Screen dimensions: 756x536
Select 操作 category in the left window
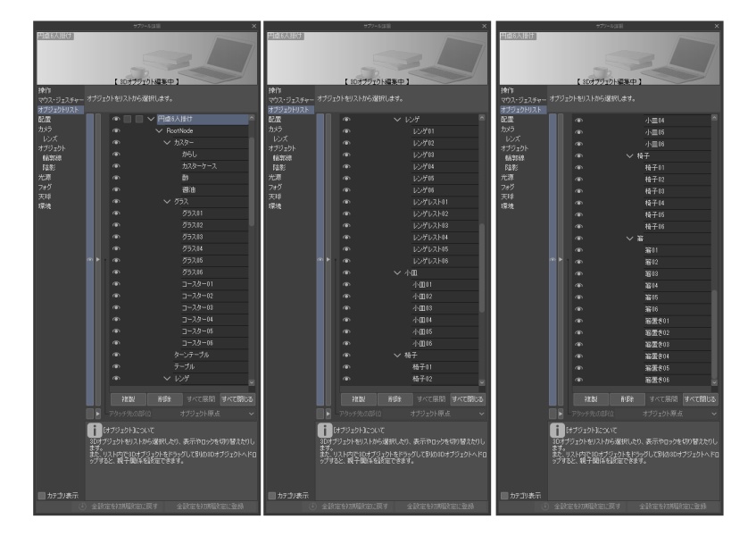point(45,90)
